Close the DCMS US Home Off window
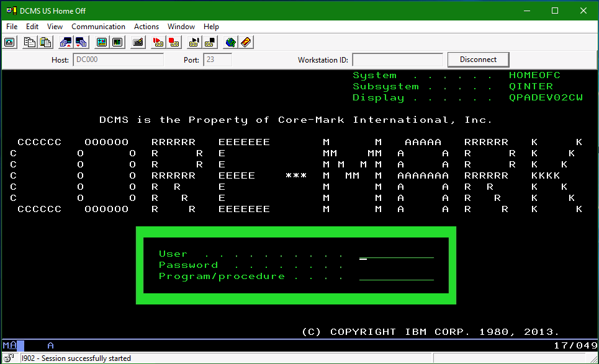This screenshot has height=364, width=599. (x=583, y=11)
